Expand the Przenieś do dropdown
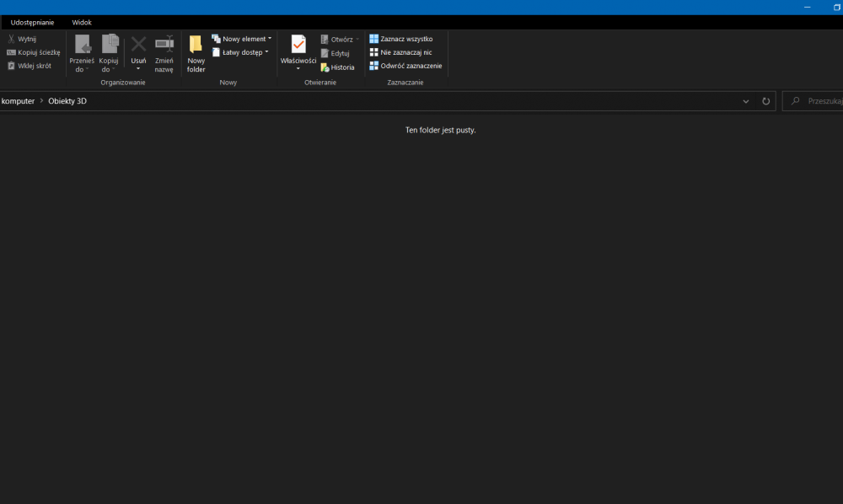 82,65
